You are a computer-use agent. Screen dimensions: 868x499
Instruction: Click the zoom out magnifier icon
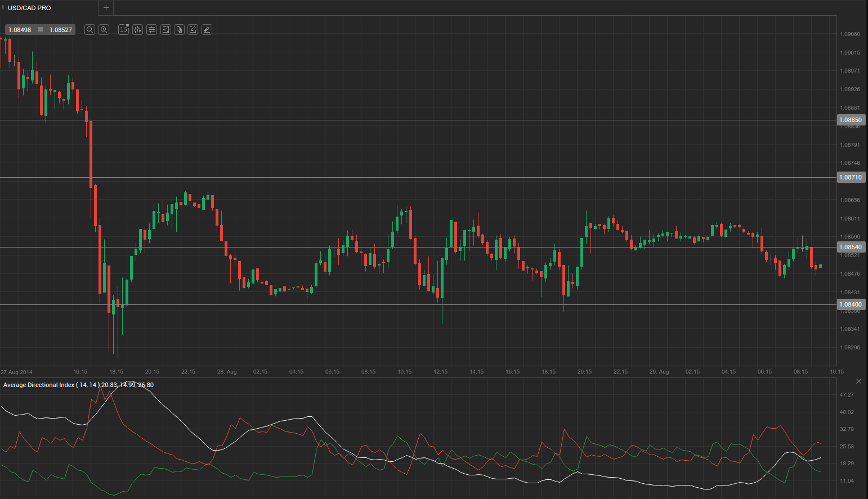coord(90,30)
